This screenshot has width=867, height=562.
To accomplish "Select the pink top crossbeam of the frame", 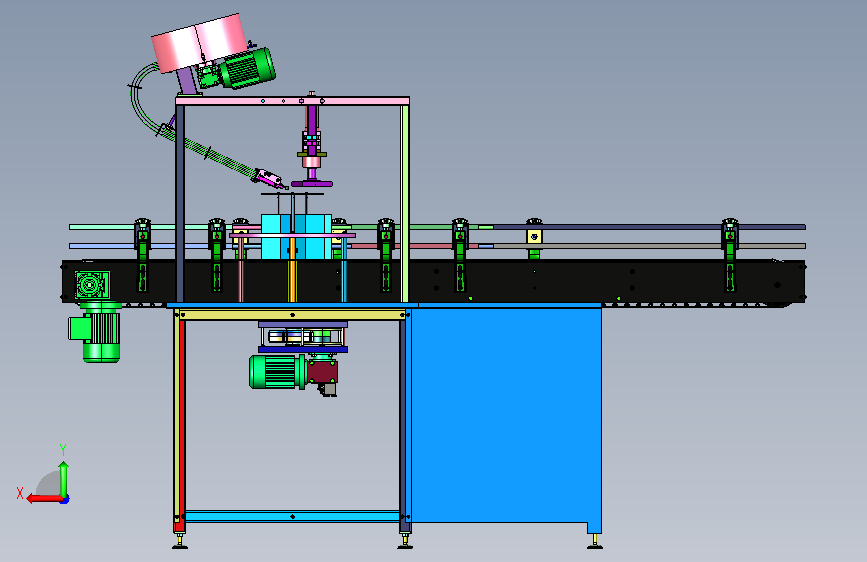I will tap(293, 101).
